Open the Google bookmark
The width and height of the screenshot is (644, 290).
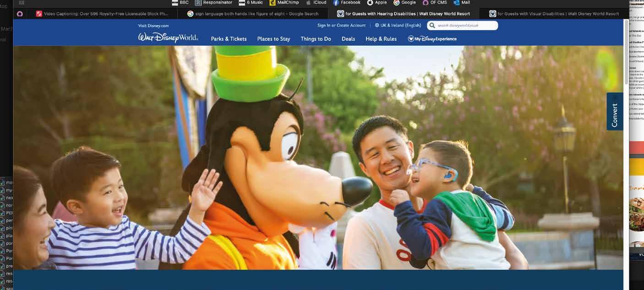click(x=404, y=3)
